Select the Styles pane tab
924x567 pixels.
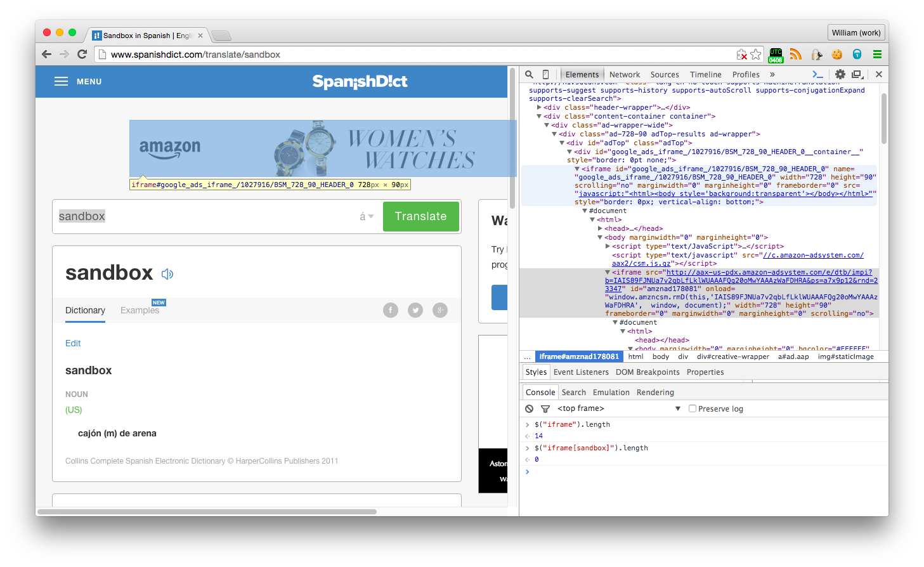tap(536, 372)
